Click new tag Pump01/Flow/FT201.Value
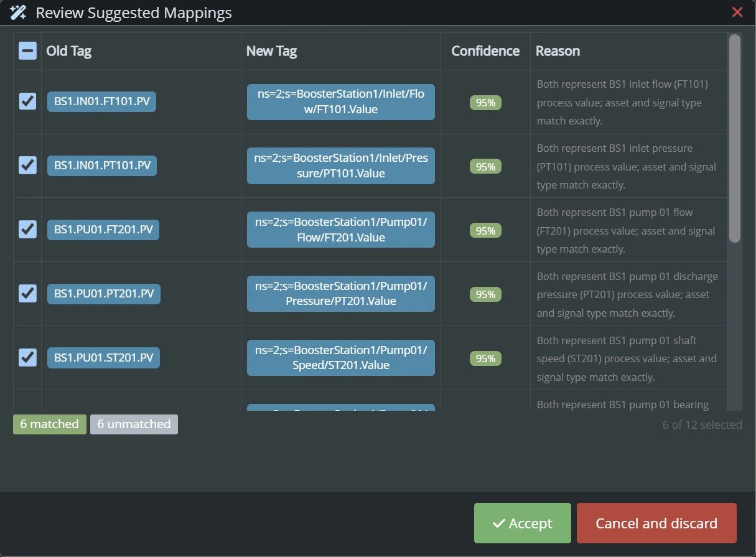756x557 pixels. pyautogui.click(x=341, y=230)
